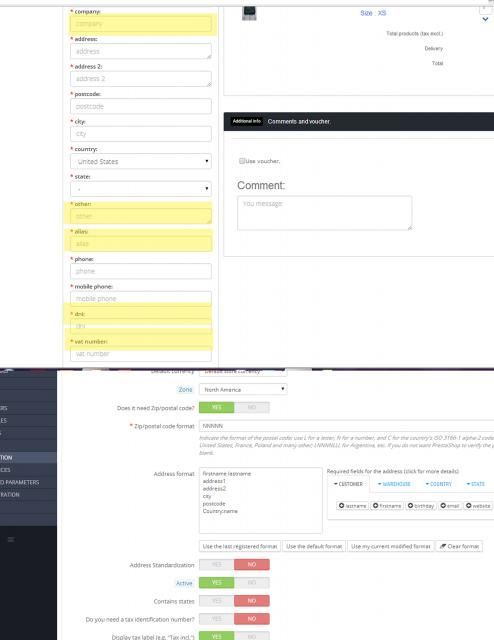494x640 pixels.
Task: Click the product thumbnail image in cart
Action: (x=249, y=13)
